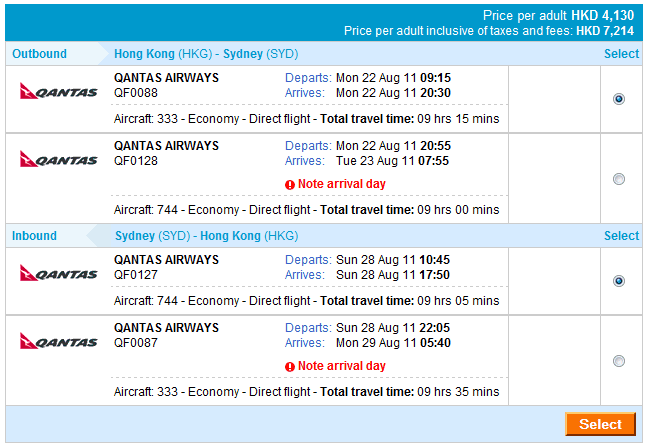The width and height of the screenshot is (646, 445).
Task: Click the Select header in the Inbound row
Action: point(621,236)
